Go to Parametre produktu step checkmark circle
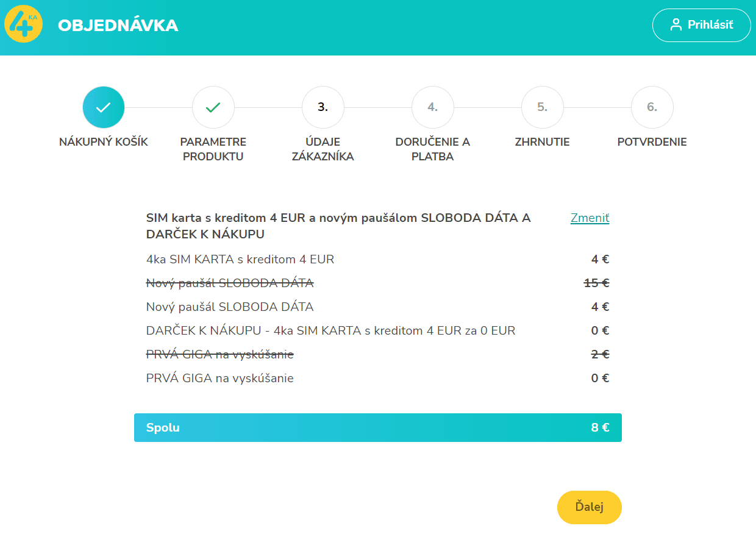Screen dimensions: 756x534 pos(213,107)
